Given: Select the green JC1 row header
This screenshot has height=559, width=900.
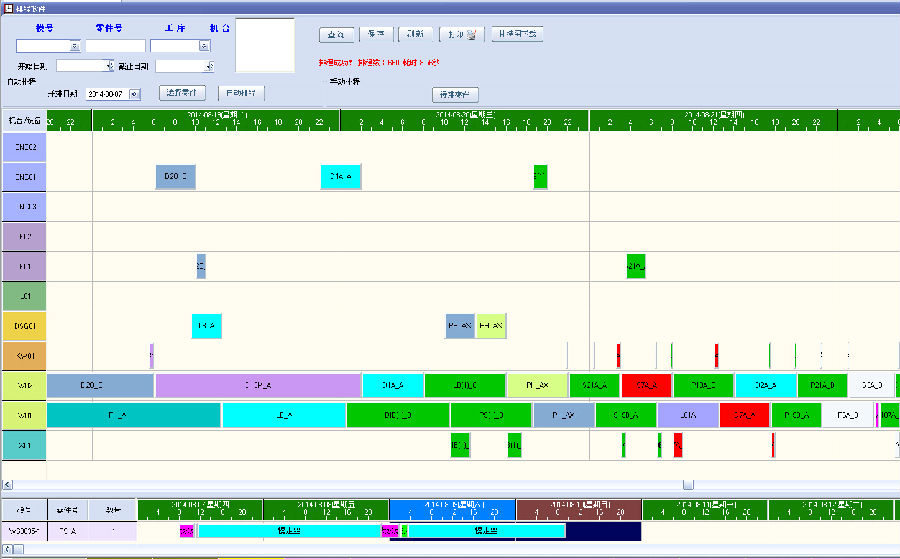Looking at the screenshot, I should click(x=24, y=296).
